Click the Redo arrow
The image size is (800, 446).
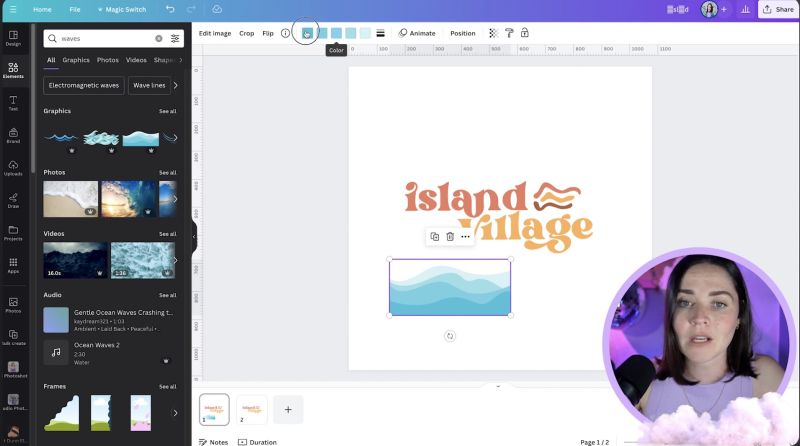point(191,9)
